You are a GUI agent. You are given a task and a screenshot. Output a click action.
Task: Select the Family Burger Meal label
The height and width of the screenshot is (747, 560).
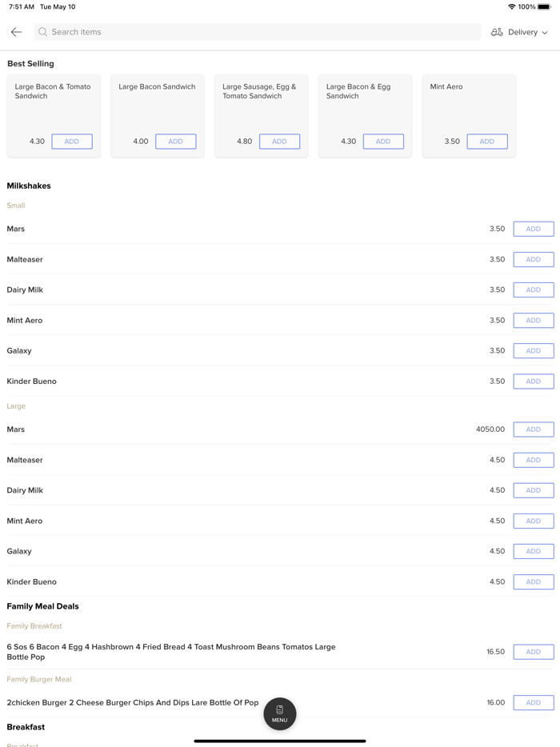[x=39, y=679]
